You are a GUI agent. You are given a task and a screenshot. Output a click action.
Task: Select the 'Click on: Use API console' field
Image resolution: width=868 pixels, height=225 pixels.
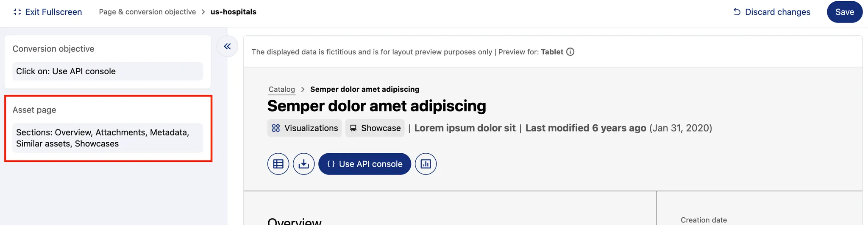pyautogui.click(x=108, y=71)
